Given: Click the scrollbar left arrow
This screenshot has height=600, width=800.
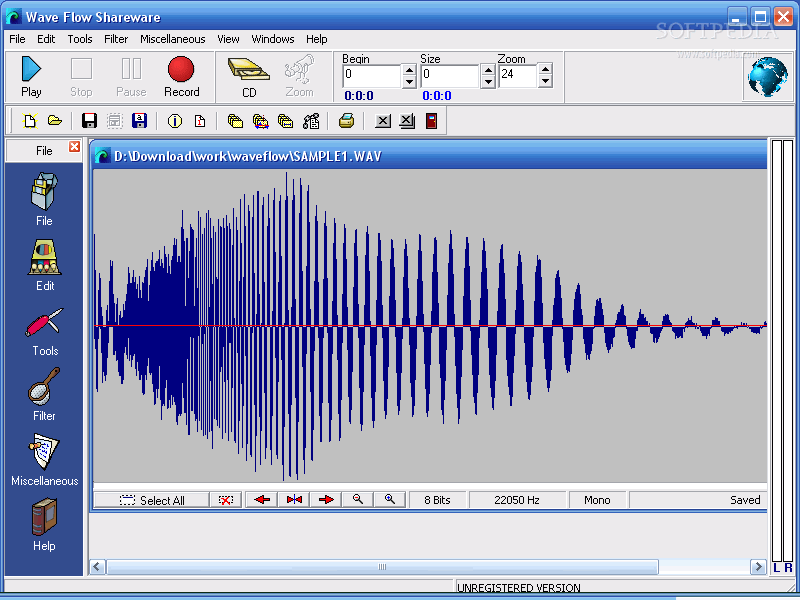Looking at the screenshot, I should (x=97, y=567).
